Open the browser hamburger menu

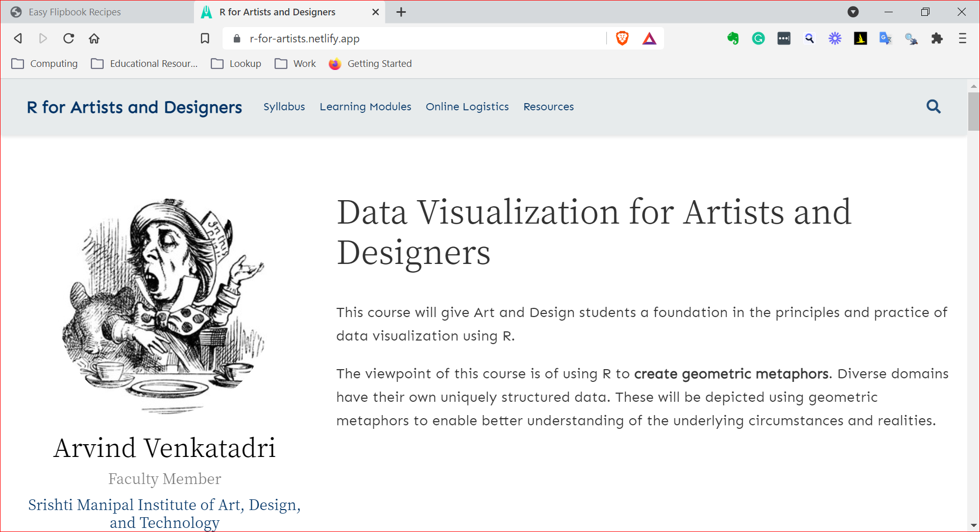point(963,38)
